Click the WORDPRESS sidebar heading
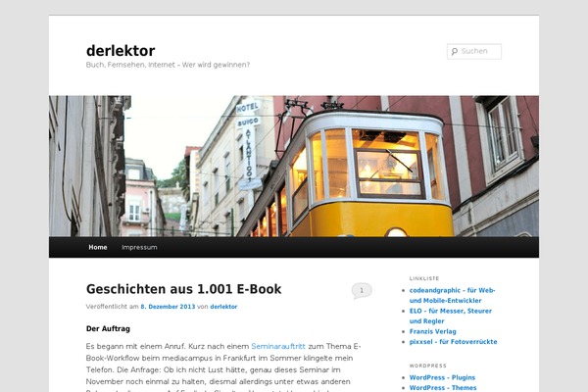 coord(428,366)
